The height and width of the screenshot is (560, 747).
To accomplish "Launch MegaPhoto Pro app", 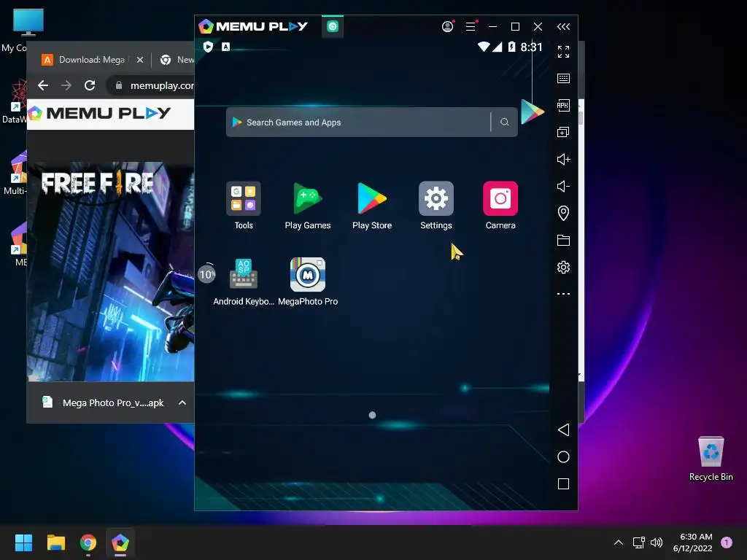I will click(x=308, y=274).
